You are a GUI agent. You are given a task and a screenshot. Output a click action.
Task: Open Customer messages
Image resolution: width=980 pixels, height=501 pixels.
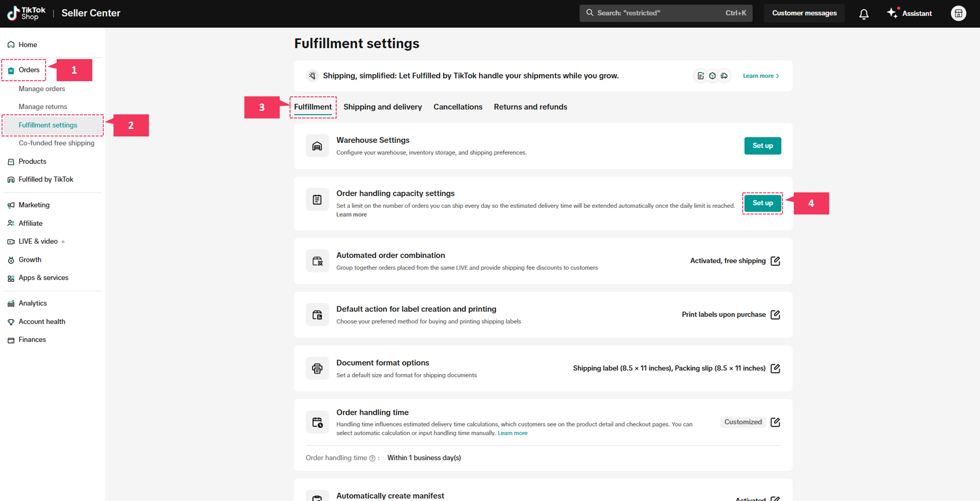[804, 13]
